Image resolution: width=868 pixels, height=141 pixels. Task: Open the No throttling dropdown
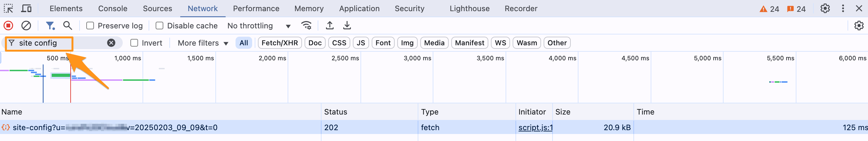[259, 26]
